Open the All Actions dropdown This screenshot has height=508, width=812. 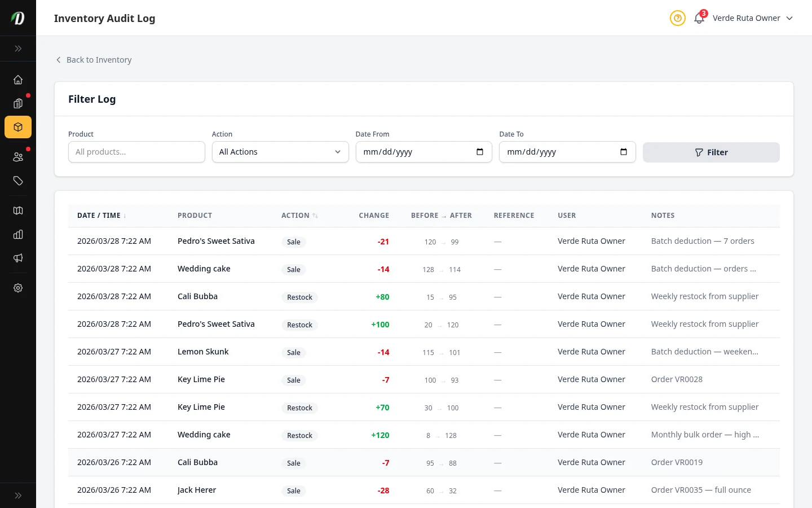tap(280, 152)
